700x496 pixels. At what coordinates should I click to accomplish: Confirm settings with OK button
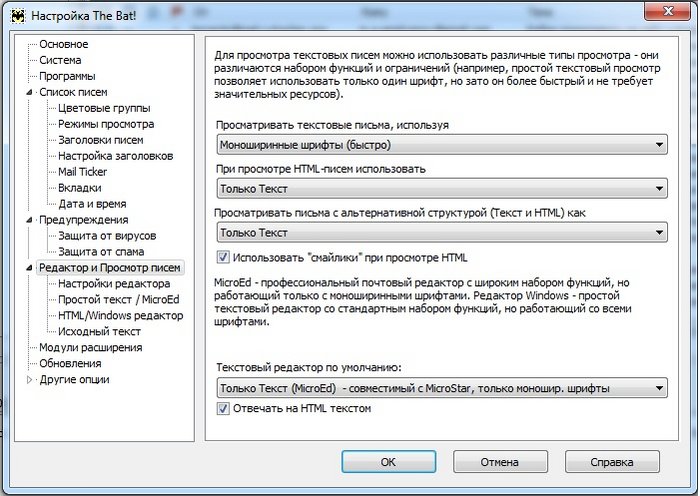(x=388, y=462)
